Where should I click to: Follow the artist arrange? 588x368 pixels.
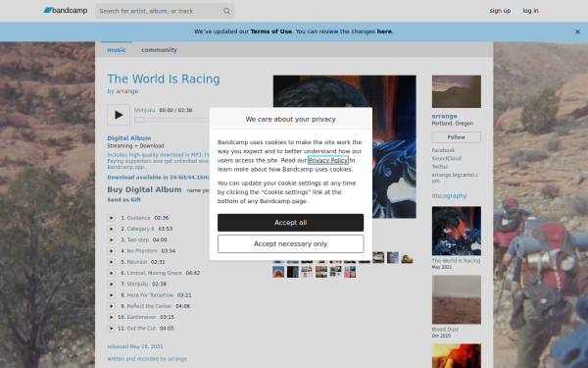(457, 137)
